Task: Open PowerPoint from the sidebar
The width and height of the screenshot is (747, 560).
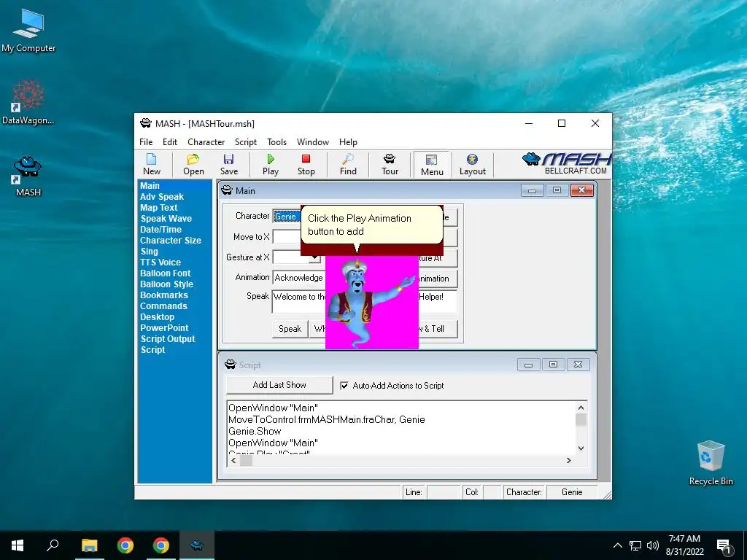Action: [x=164, y=328]
